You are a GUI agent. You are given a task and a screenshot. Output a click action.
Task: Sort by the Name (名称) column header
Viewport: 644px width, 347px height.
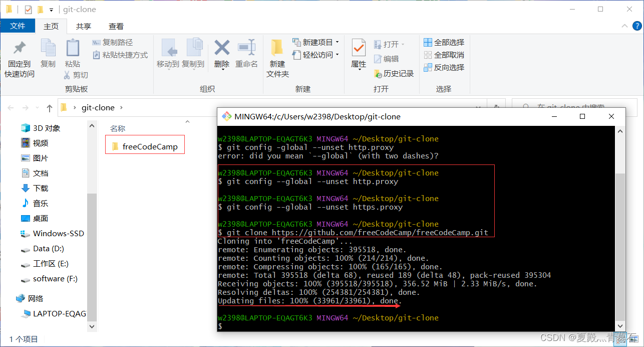[118, 128]
